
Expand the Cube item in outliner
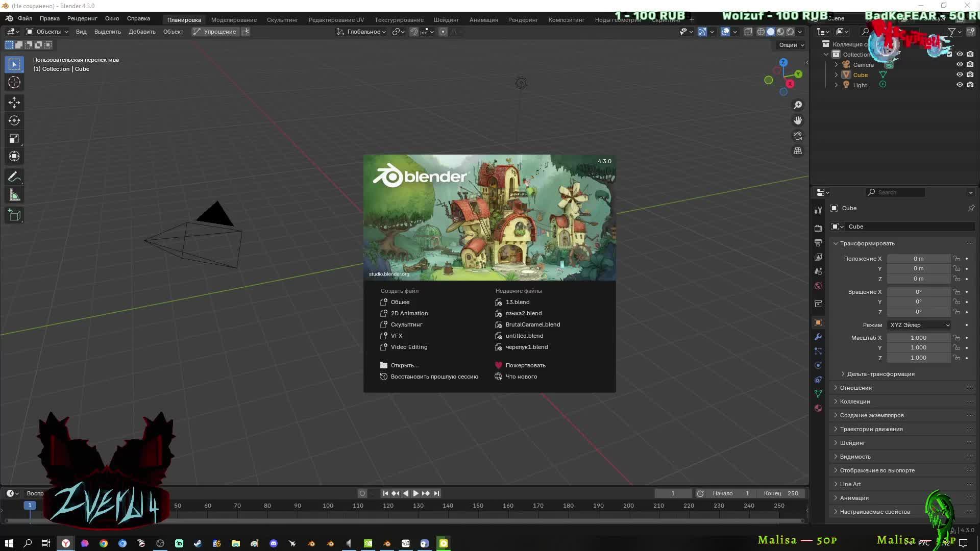836,75
